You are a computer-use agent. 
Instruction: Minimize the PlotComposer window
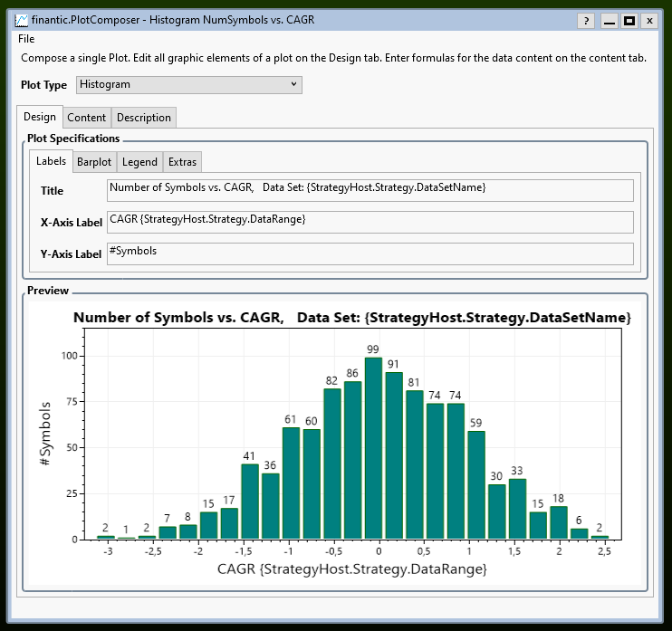610,20
